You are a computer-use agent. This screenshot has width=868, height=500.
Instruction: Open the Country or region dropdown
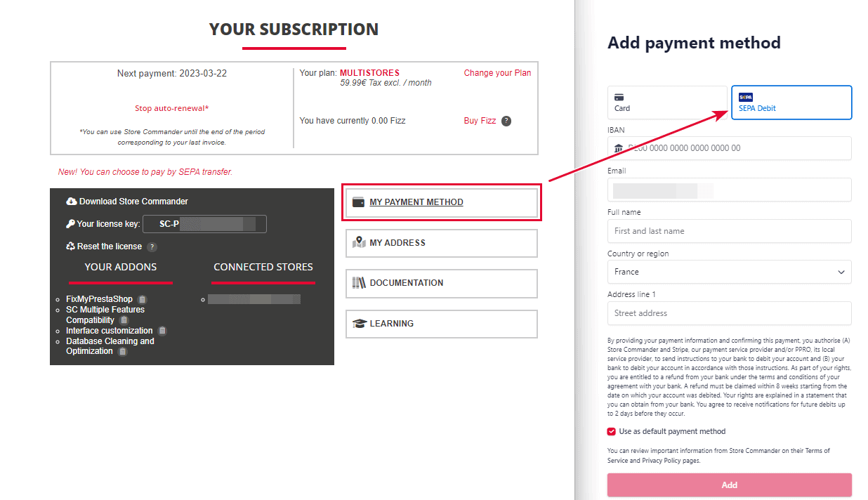click(x=729, y=272)
